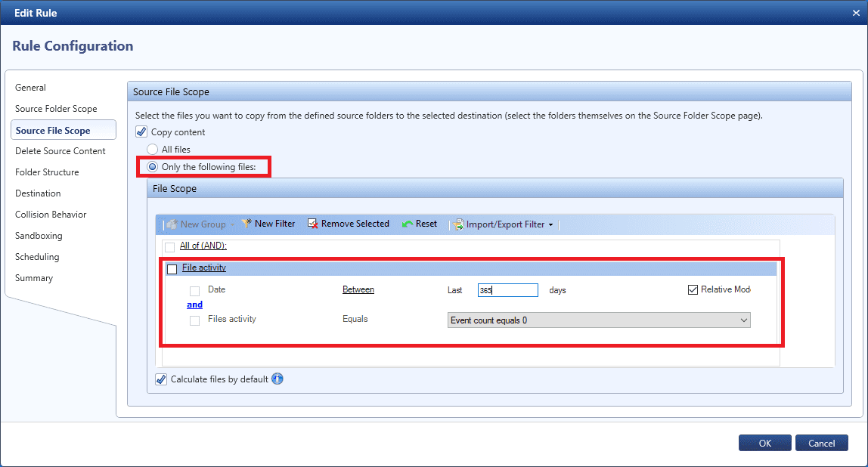Select Only the following files option
Viewport: 868px width, 467px height.
(152, 167)
